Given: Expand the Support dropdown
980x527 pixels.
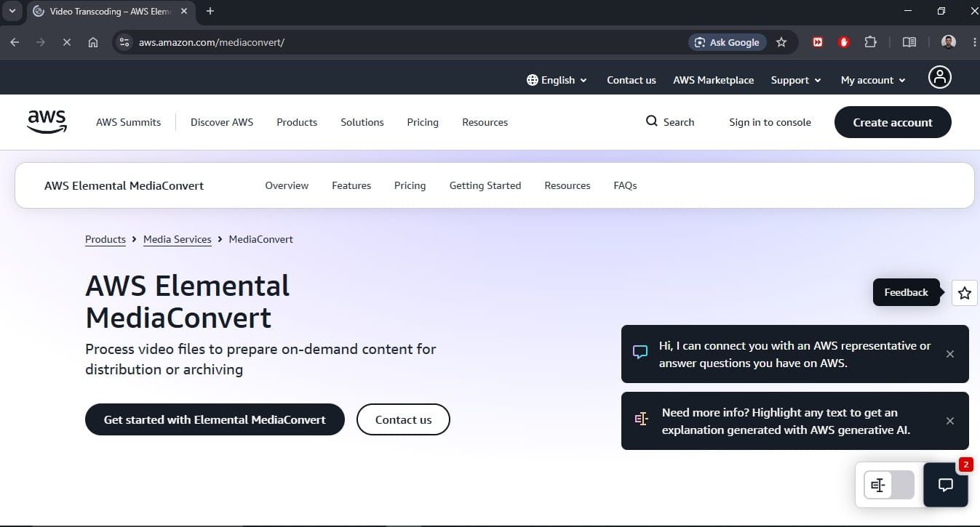Looking at the screenshot, I should (796, 80).
